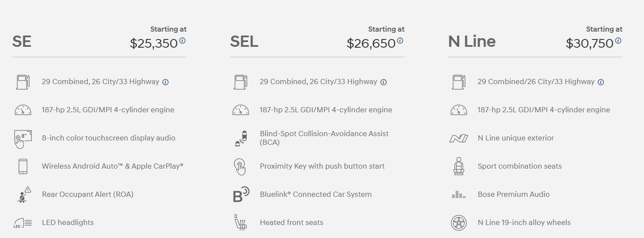Click Wireless Android Auto & Apple CarPlay text
The width and height of the screenshot is (644, 238).
[113, 166]
